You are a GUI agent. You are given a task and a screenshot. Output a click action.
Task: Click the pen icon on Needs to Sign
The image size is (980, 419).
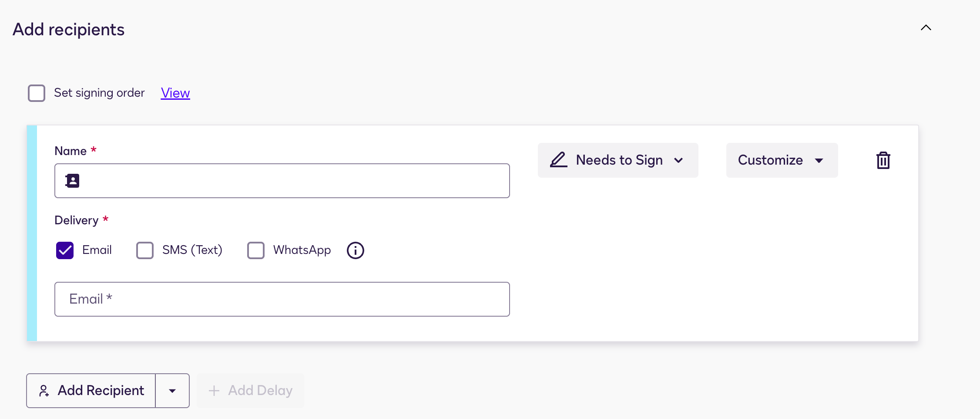click(x=558, y=160)
